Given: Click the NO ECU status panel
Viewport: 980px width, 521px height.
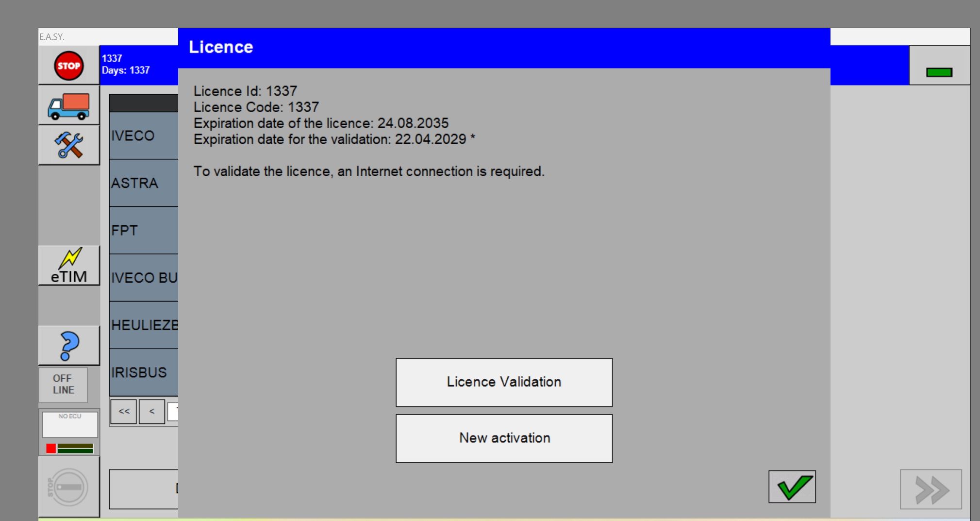Looking at the screenshot, I should coord(68,424).
